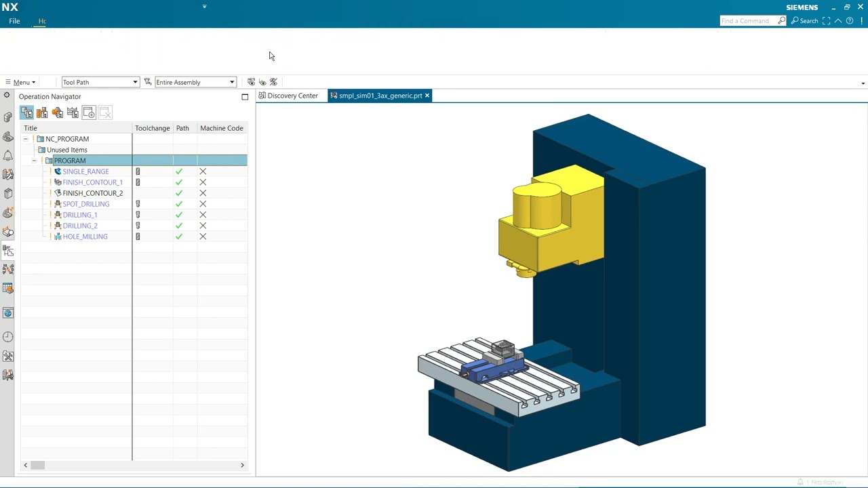This screenshot has width=868, height=488.
Task: Click the MCS eye icon in toolbar
Action: (x=251, y=82)
